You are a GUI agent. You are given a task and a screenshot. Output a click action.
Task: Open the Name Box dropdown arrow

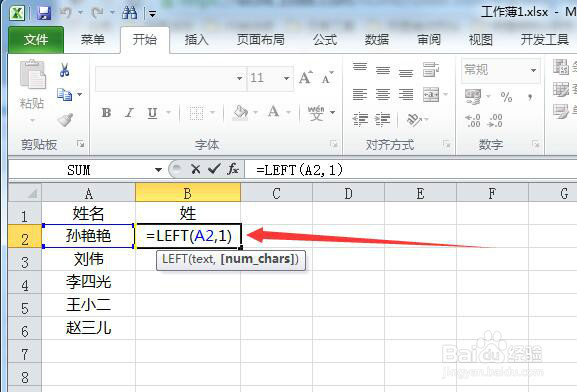[x=158, y=170]
